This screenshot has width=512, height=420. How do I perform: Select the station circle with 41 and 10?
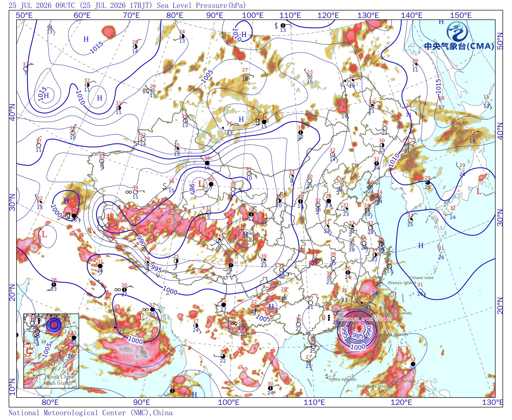pyautogui.click(x=249, y=173)
